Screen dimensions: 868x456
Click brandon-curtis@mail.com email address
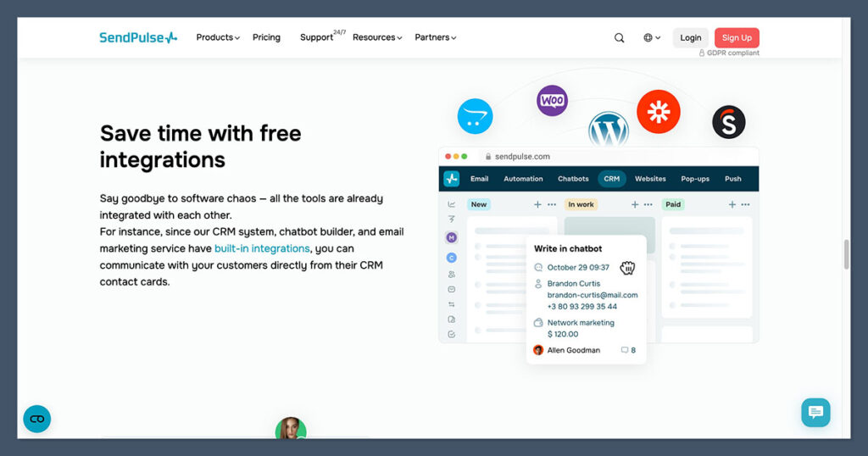coord(593,295)
